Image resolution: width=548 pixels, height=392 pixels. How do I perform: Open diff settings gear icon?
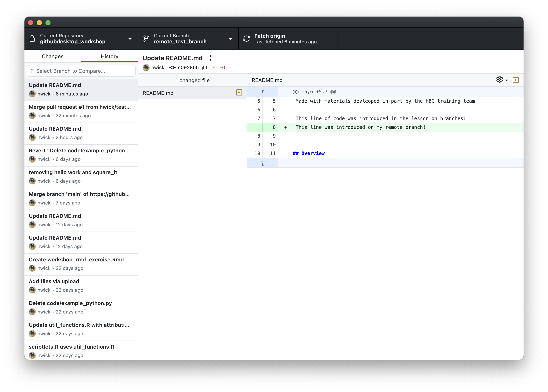pyautogui.click(x=499, y=80)
